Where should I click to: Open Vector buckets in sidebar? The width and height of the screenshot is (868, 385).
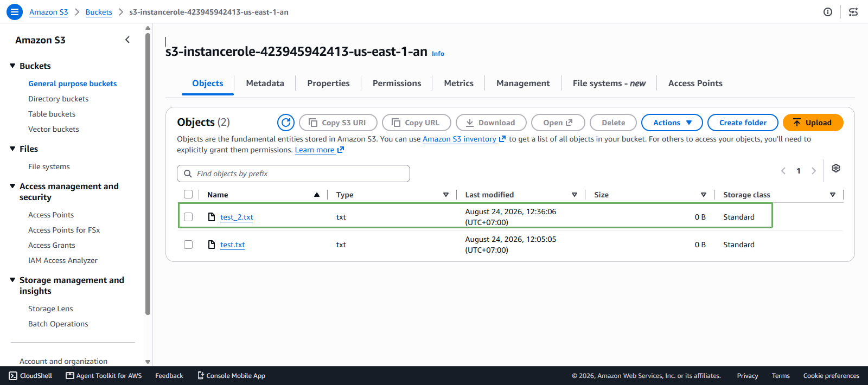click(x=54, y=129)
